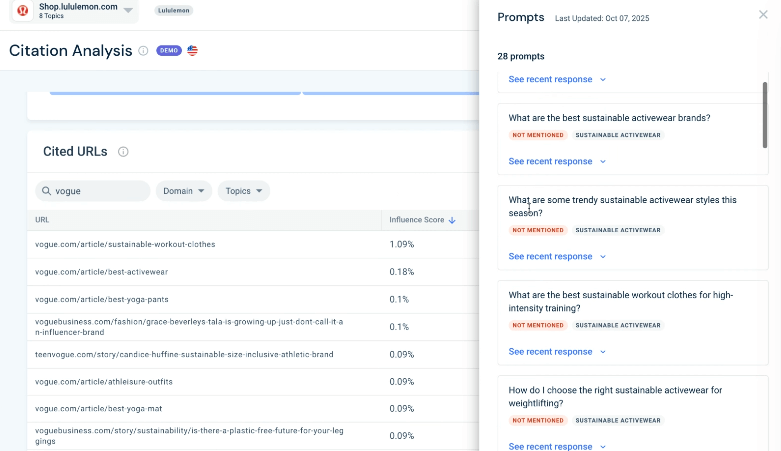Click SUSTAINABLE ACTIVEWEAR tag on weightlifting prompt
This screenshot has width=781, height=451.
[x=618, y=421]
